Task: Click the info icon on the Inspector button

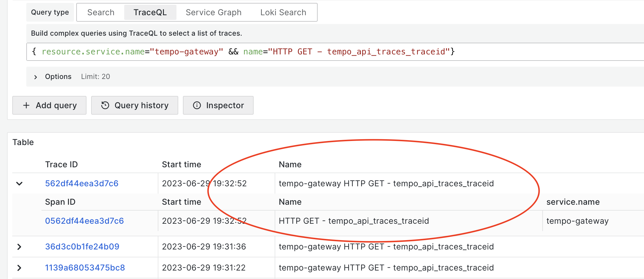Action: (x=197, y=105)
